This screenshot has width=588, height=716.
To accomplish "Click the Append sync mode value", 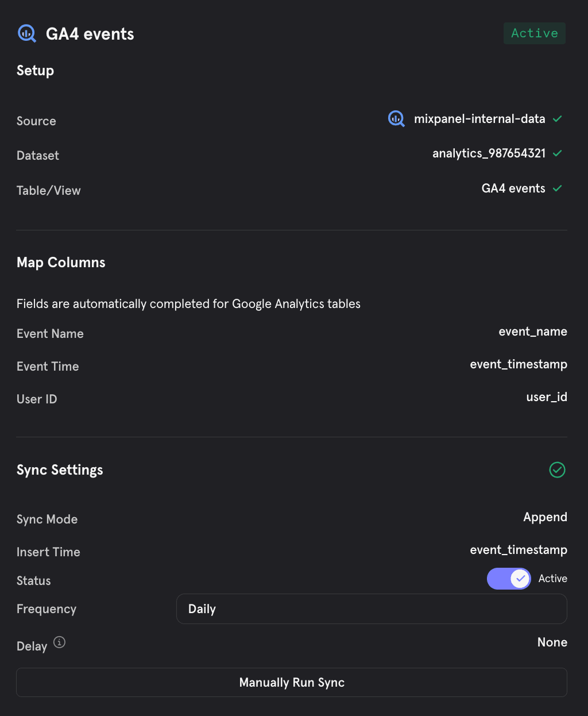I will point(545,517).
